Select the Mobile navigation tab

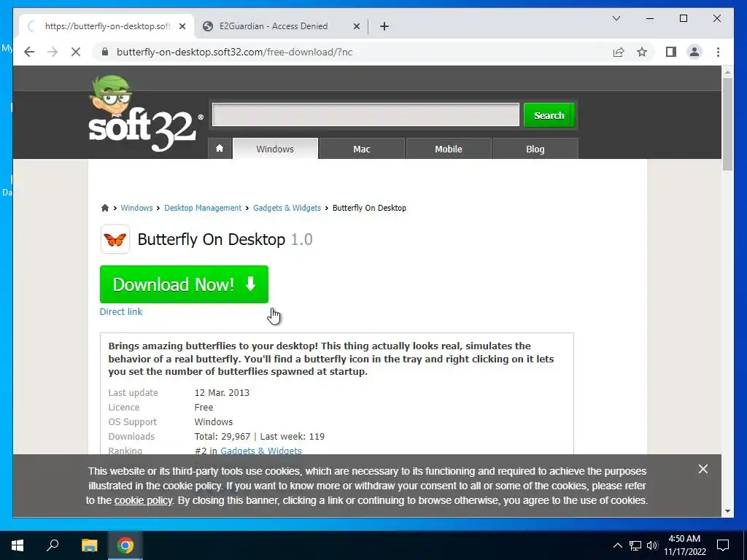449,149
